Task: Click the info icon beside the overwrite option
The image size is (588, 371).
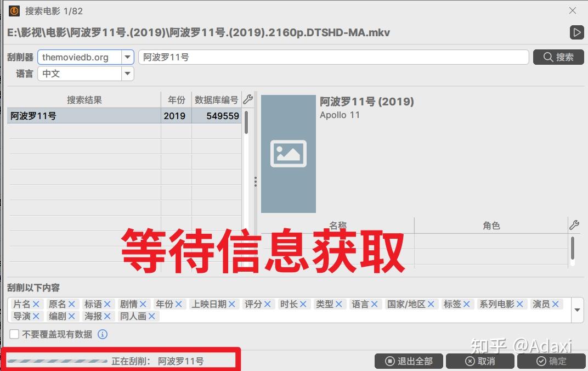Action: [102, 334]
